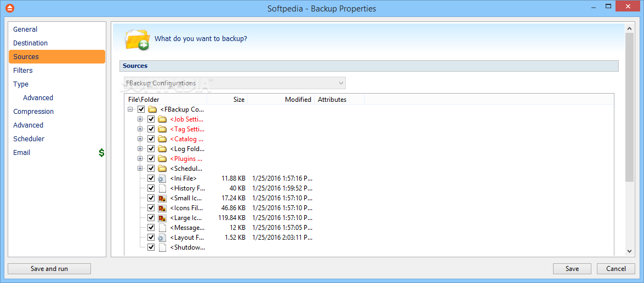Viewport: 644px width, 283px height.
Task: Click the Save button
Action: coord(572,269)
